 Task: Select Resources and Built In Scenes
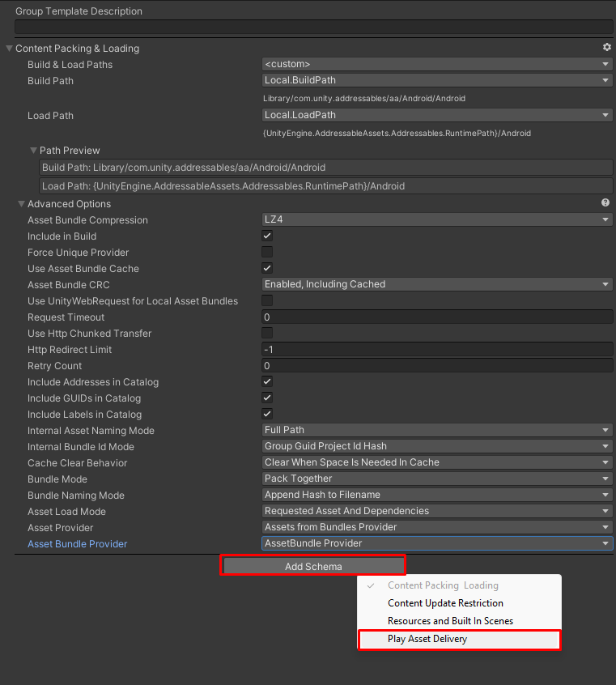[450, 621]
